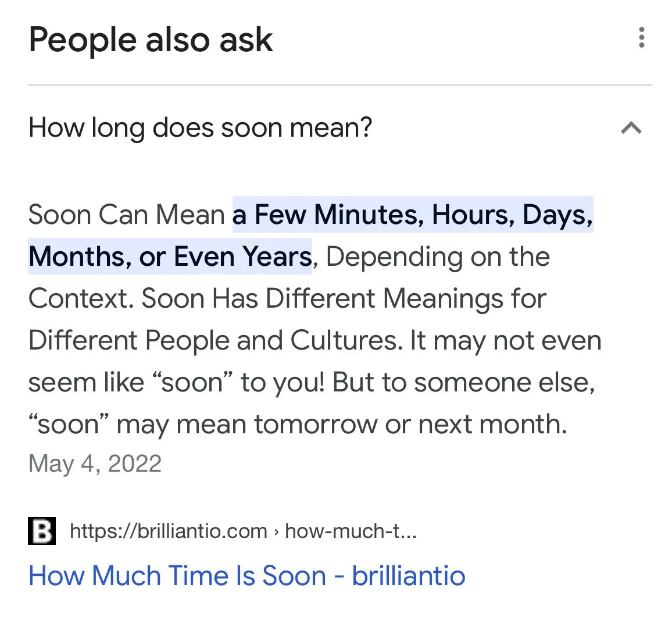Click the text "Depending on the"

pos(438,256)
